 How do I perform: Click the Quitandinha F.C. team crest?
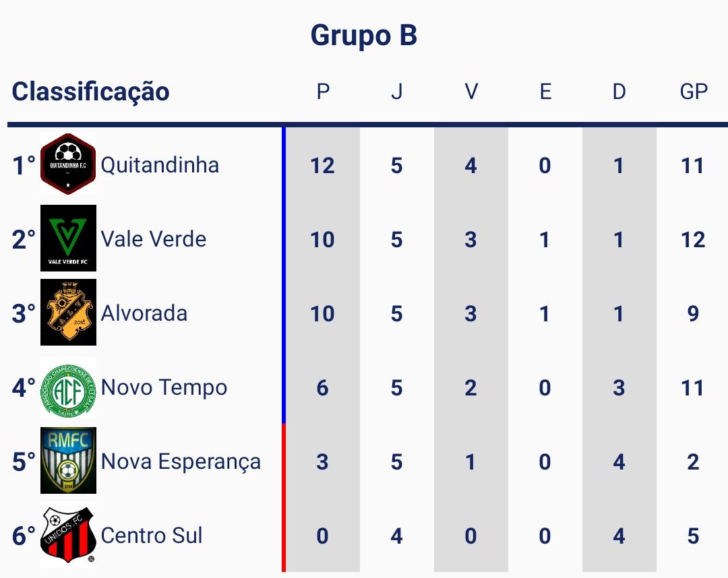(x=68, y=164)
